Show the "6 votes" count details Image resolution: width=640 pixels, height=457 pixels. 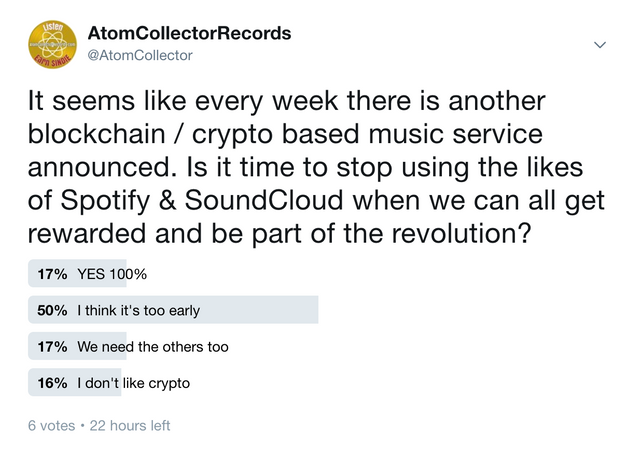51,426
